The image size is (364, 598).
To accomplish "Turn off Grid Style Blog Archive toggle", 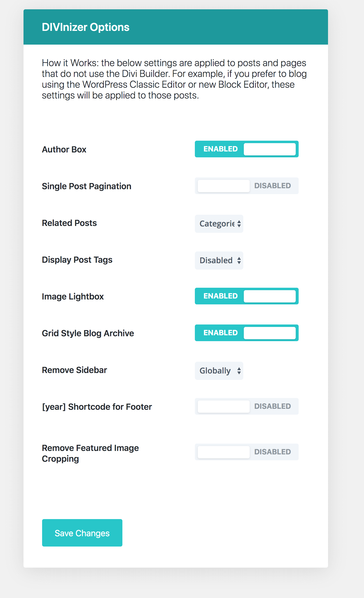I will pyautogui.click(x=247, y=333).
